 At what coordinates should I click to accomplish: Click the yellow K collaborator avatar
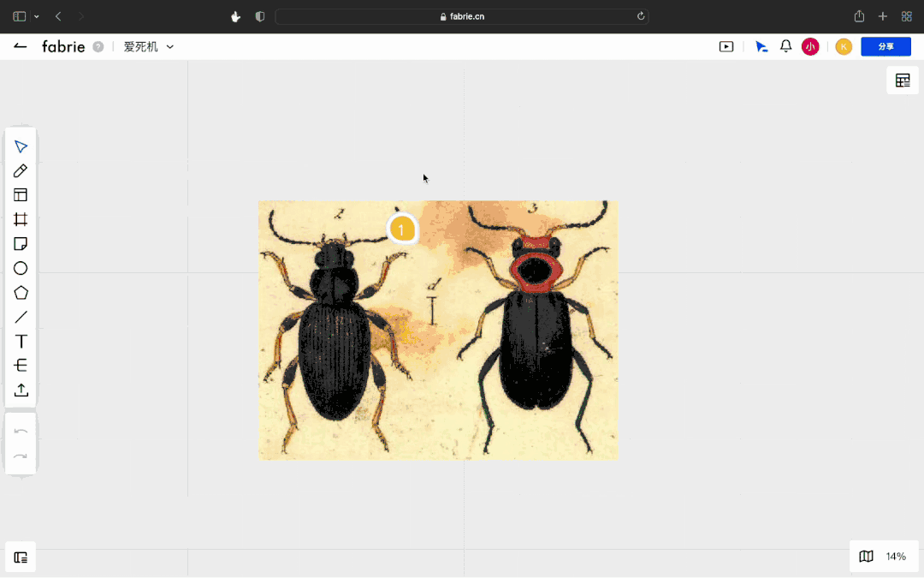(x=844, y=46)
